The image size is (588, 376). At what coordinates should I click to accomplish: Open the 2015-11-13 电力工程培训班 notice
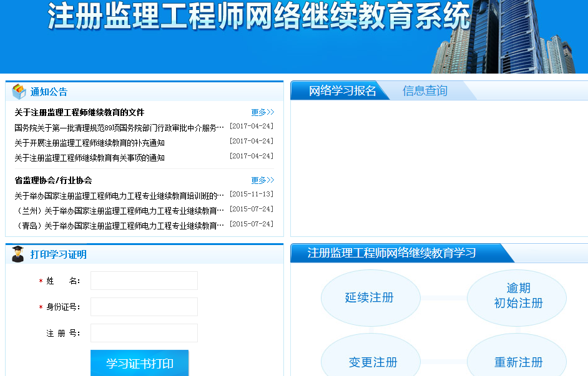coord(119,196)
